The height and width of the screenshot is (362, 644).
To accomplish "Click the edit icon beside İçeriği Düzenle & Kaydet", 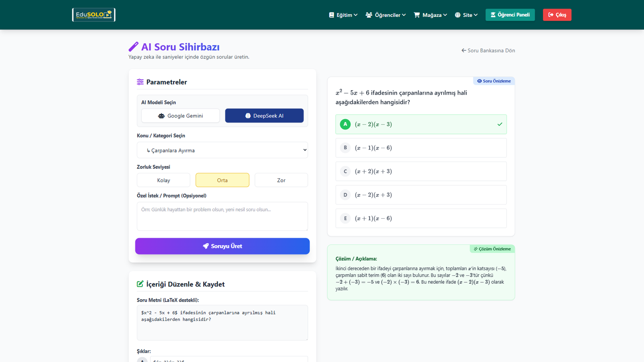I will (140, 284).
